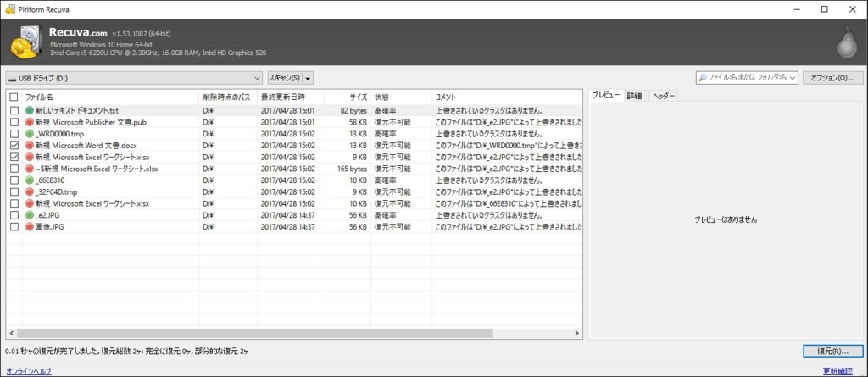Click 2017/04/28 14:37 date of 画像.JPG
The width and height of the screenshot is (868, 377).
pyautogui.click(x=288, y=226)
